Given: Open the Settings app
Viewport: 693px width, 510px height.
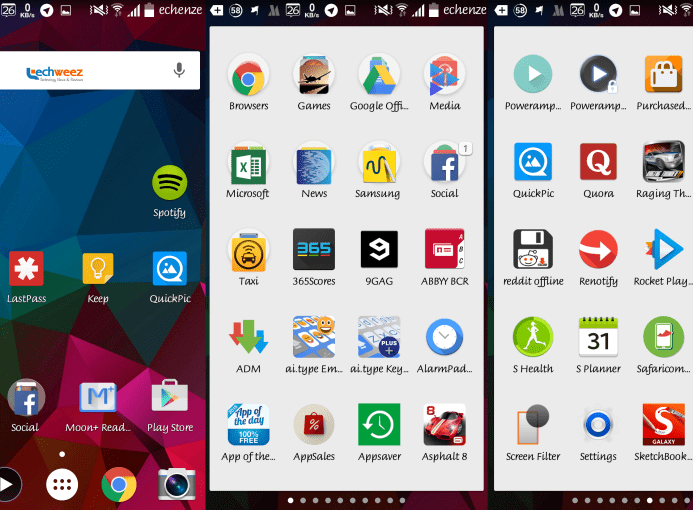Looking at the screenshot, I should click(598, 424).
